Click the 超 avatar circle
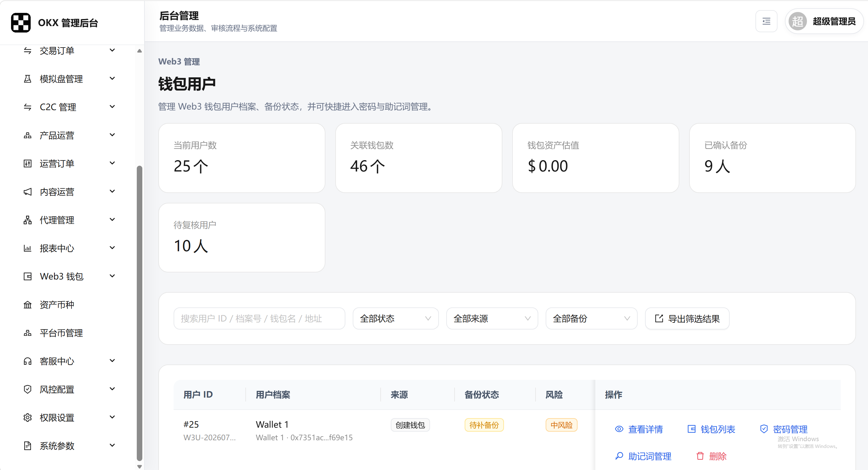Viewport: 868px width, 470px height. tap(797, 21)
